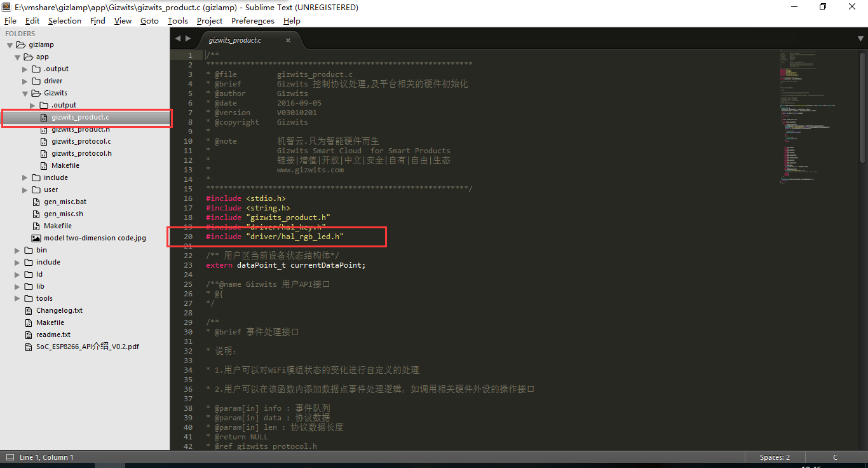Image resolution: width=868 pixels, height=468 pixels.
Task: Collapse the gizlamp root folder
Action: coord(10,45)
